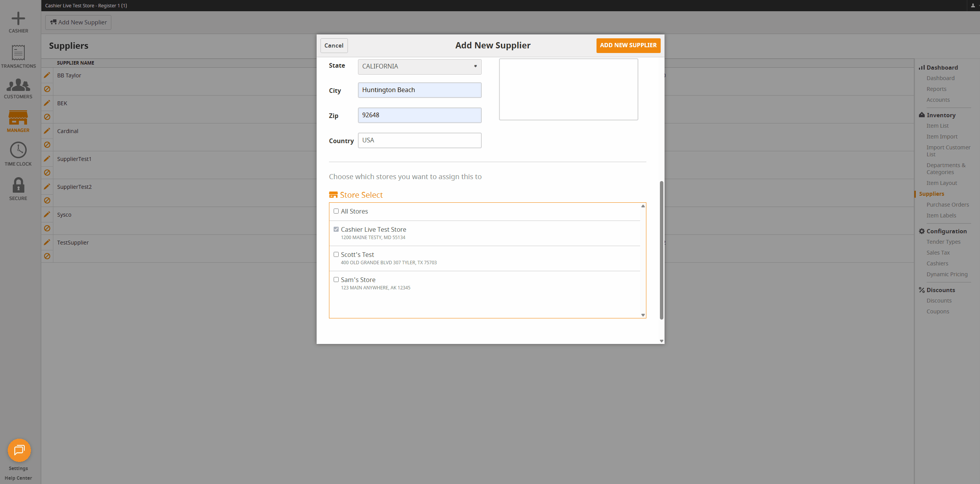The image size is (980, 484).
Task: Open Purchase Orders in Inventory menu
Action: pyautogui.click(x=948, y=205)
